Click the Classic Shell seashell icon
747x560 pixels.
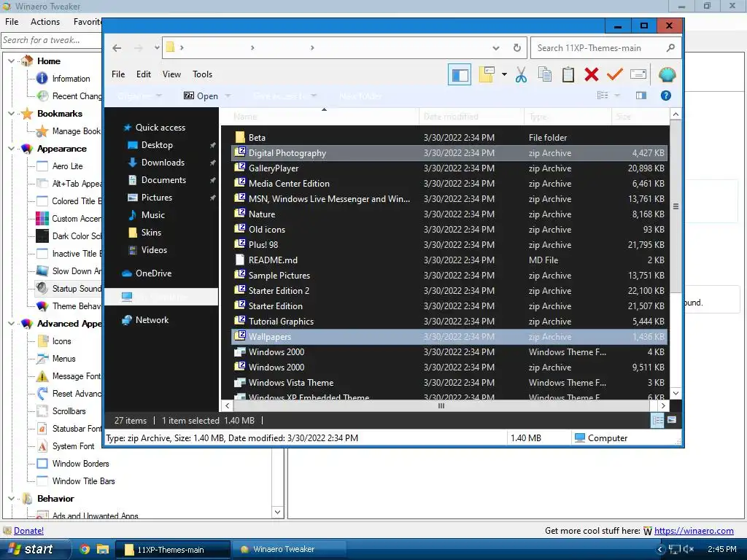tap(667, 75)
